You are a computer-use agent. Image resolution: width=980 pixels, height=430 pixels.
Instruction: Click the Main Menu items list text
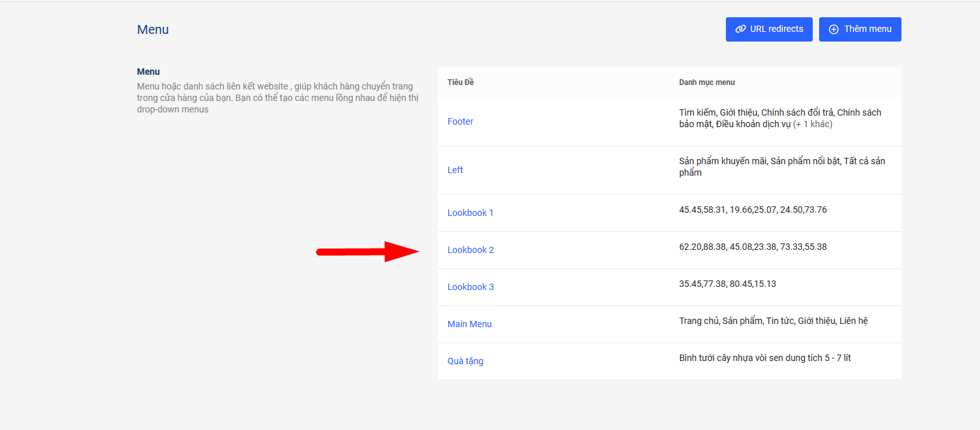(773, 321)
